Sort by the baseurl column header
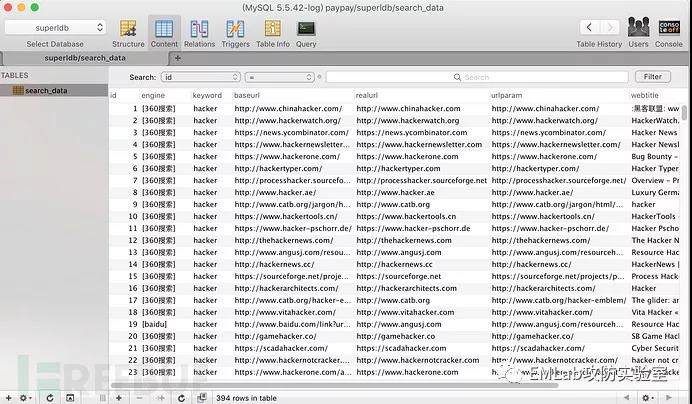The image size is (692, 404). (293, 95)
